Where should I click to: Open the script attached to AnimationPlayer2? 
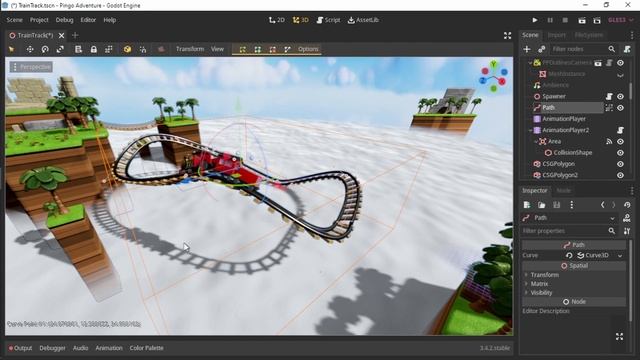pos(620,130)
